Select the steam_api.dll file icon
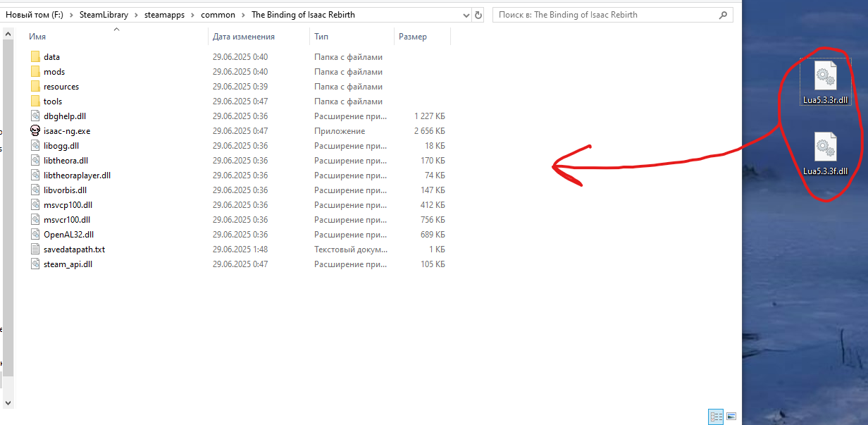The image size is (868, 425). point(36,264)
